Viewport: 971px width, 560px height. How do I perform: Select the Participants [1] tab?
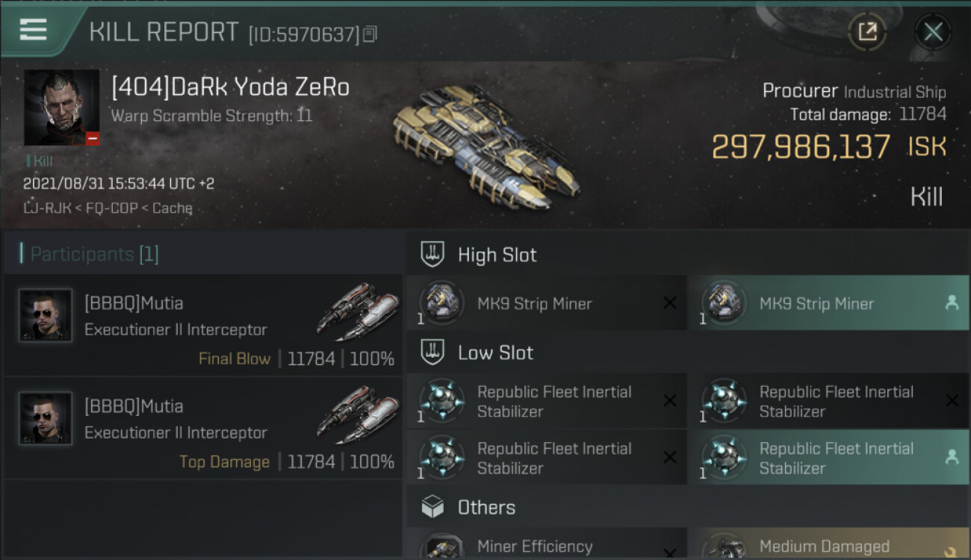point(94,254)
